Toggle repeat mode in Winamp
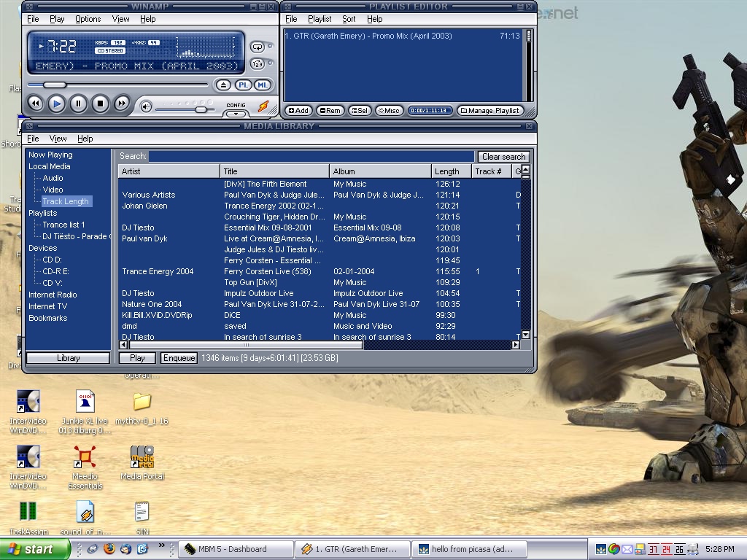 (x=258, y=47)
